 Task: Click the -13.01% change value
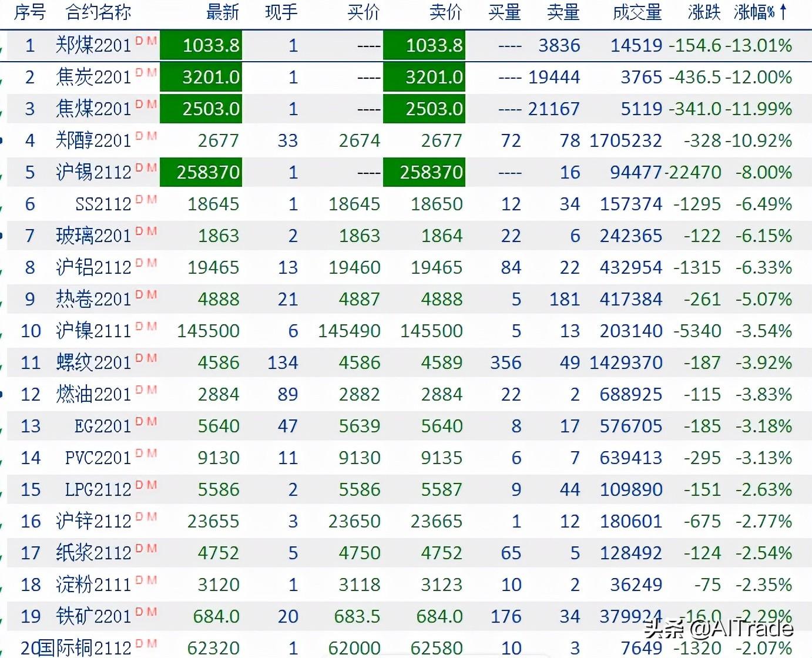tap(759, 45)
